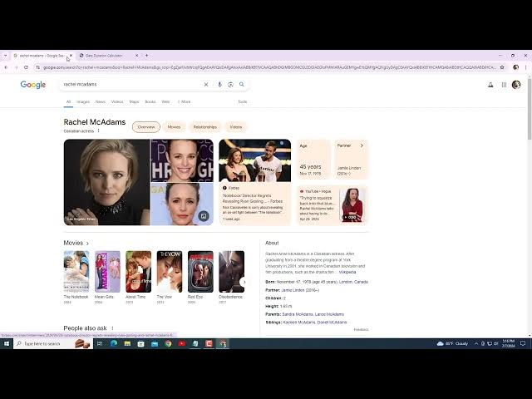This screenshot has width=532, height=399.
Task: Open Google Lens image search
Action: tap(231, 85)
